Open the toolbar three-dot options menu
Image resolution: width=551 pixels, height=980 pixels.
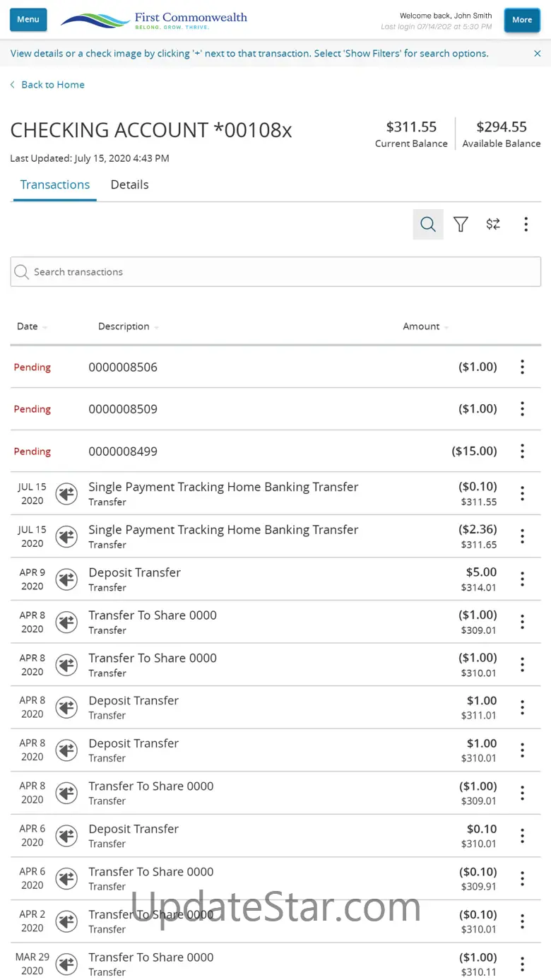pyautogui.click(x=526, y=225)
